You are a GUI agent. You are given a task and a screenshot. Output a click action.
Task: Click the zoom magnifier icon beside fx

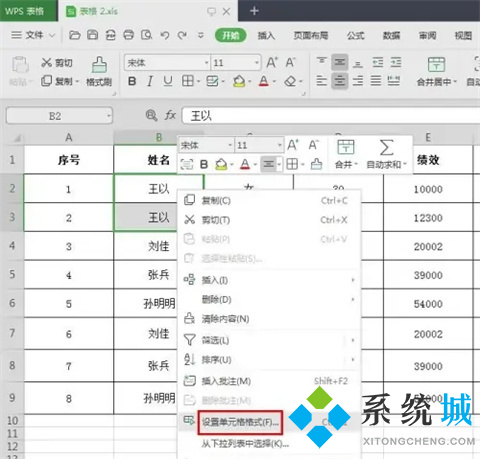tap(152, 116)
